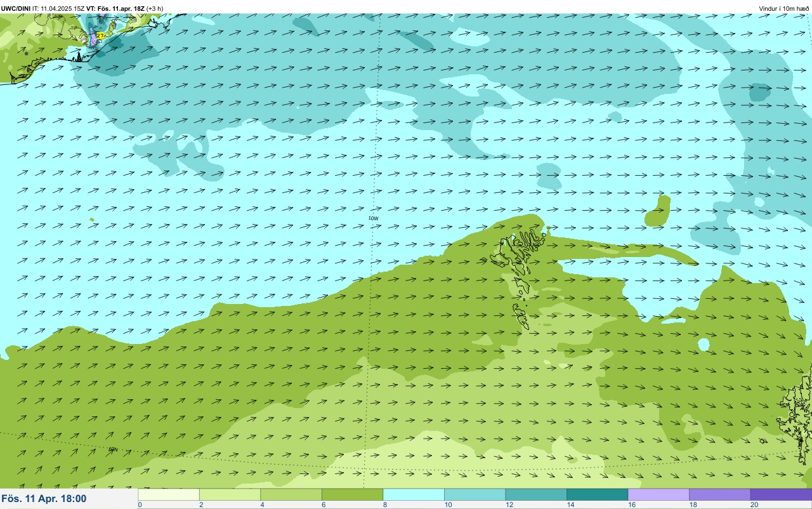Click the light green 2–4 legend swatch
812x509 pixels.
pyautogui.click(x=230, y=494)
